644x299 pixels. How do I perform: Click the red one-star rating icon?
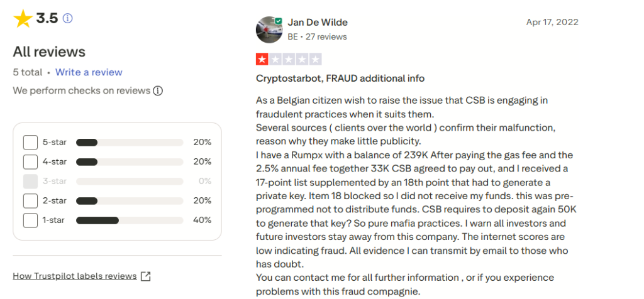[262, 60]
